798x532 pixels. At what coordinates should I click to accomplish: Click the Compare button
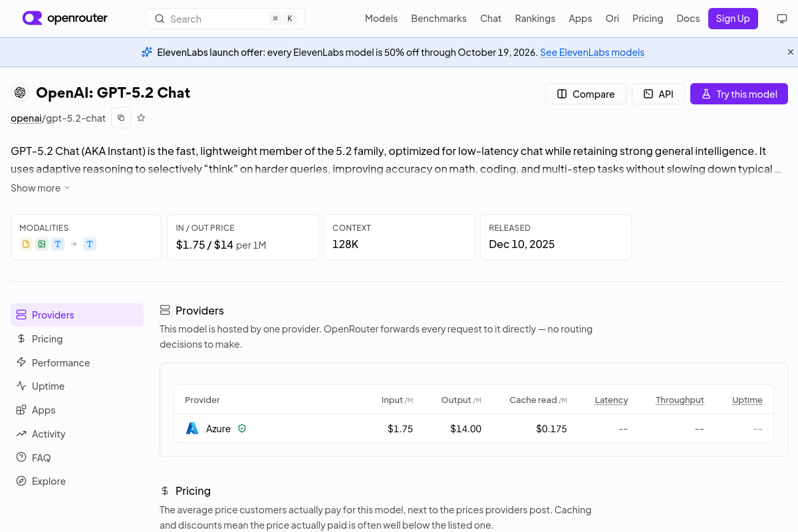click(585, 94)
